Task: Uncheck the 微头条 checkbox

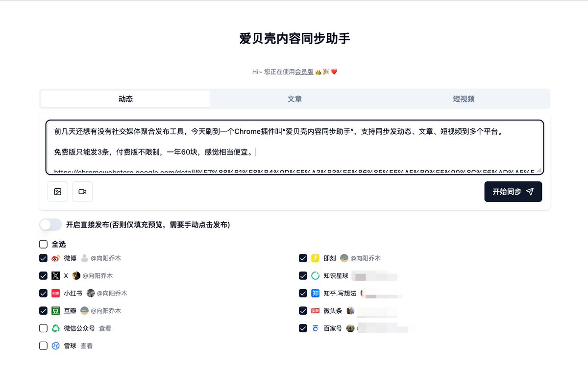Action: tap(303, 311)
